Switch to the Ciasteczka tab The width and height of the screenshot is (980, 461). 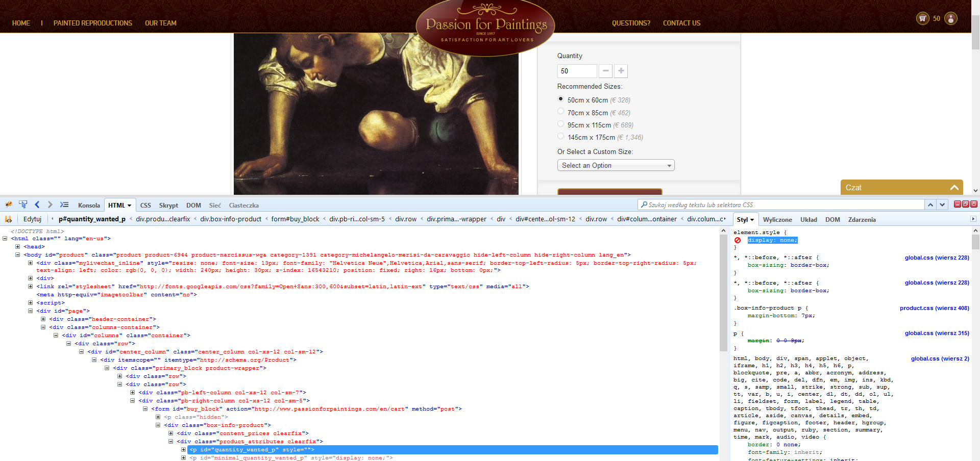(244, 205)
